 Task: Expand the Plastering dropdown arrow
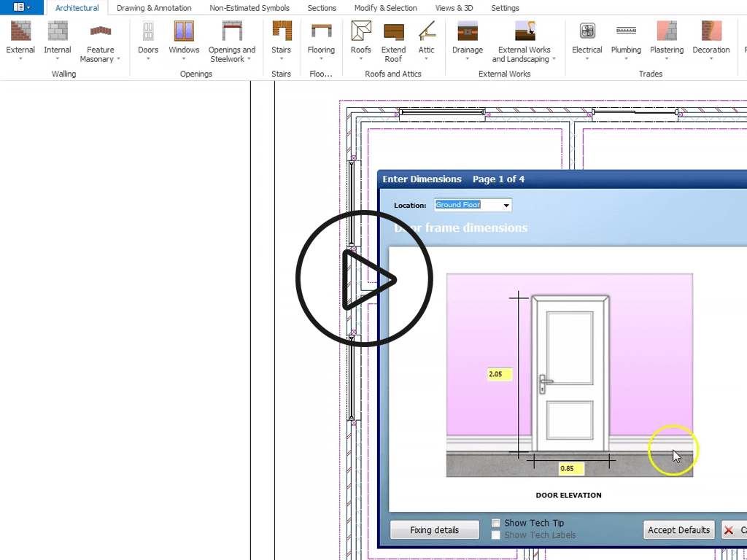click(667, 59)
